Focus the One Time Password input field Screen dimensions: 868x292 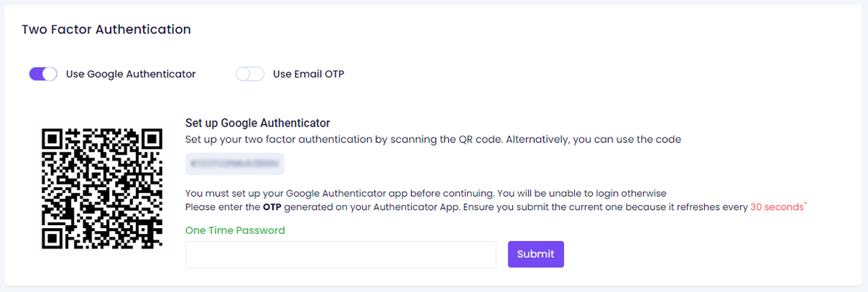pyautogui.click(x=341, y=254)
